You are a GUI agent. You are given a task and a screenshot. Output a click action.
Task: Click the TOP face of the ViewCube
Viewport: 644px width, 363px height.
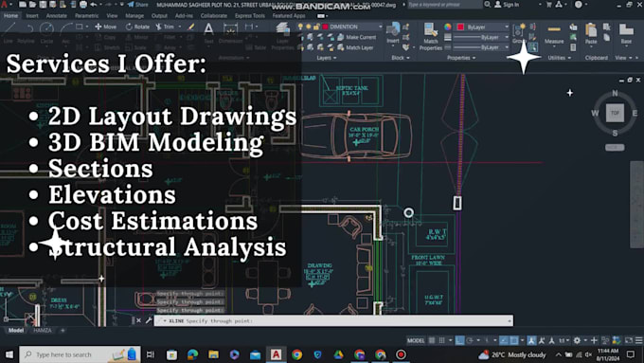[x=615, y=113]
